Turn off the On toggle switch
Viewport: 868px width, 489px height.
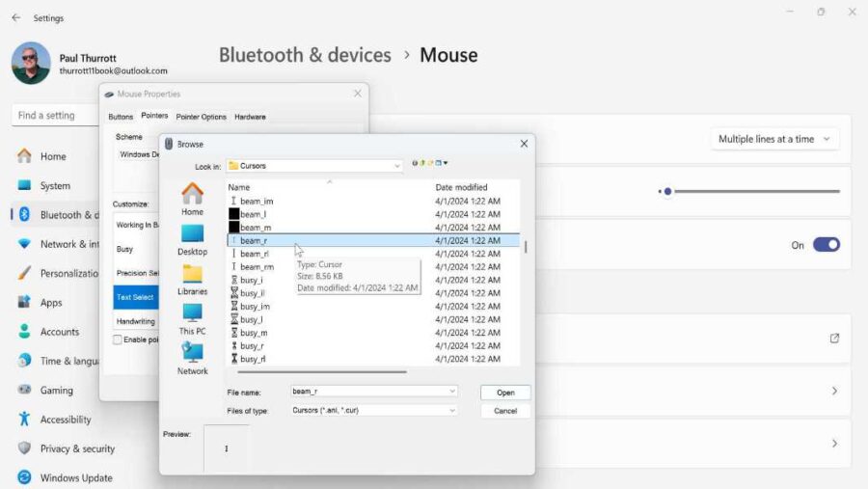(826, 245)
